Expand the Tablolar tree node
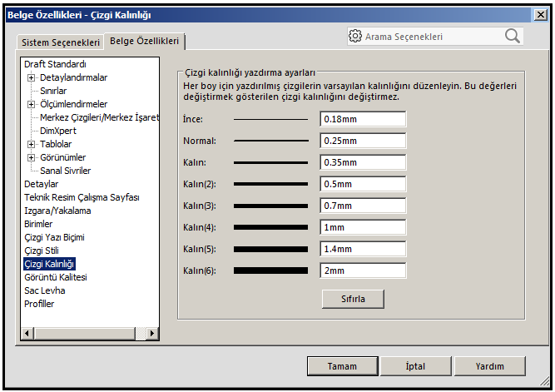555x392 pixels. pos(32,144)
